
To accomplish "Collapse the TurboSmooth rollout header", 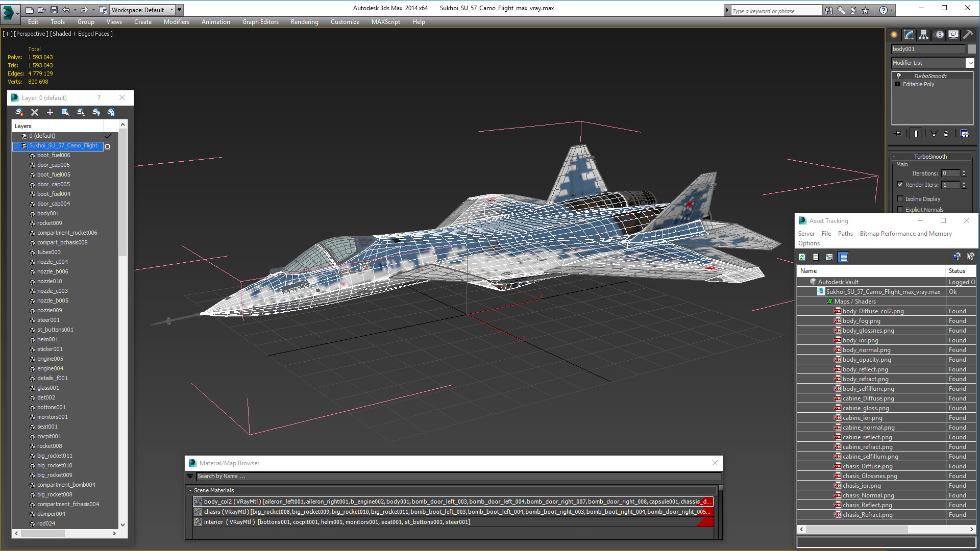I will (x=930, y=157).
